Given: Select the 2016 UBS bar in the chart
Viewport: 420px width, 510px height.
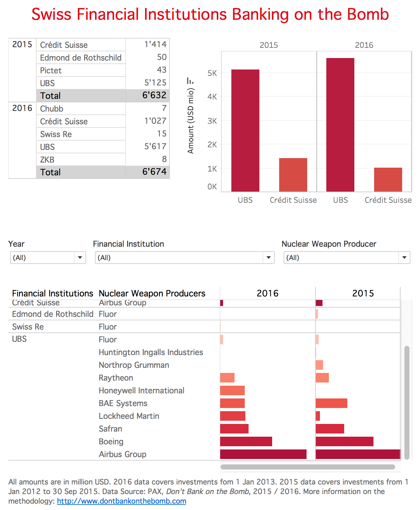Looking at the screenshot, I should [340, 125].
